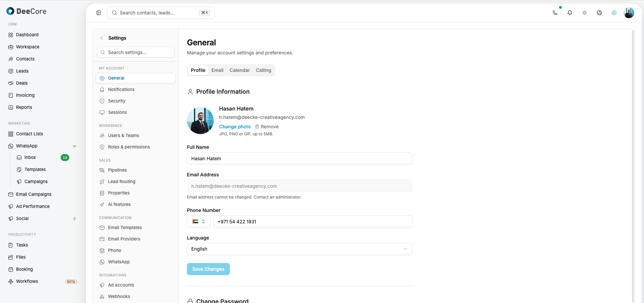Open the phone dialer icon in header
The width and height of the screenshot is (644, 303).
pyautogui.click(x=555, y=13)
